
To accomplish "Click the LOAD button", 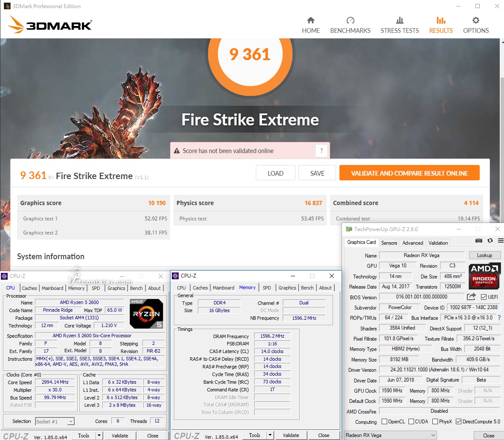I will click(x=275, y=173).
